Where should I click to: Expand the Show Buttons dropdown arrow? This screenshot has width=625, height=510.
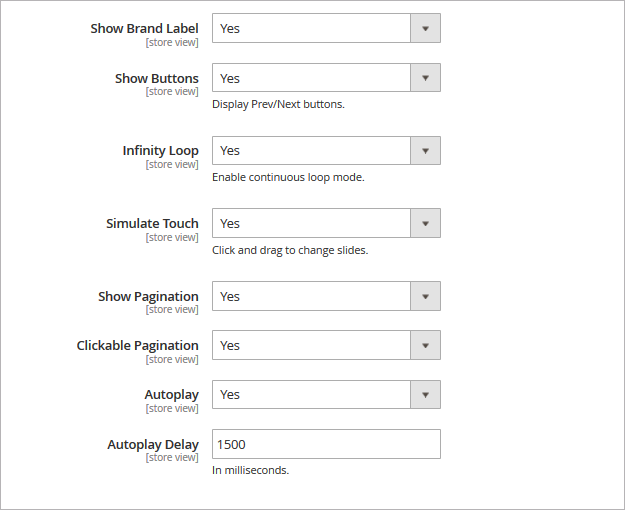[x=425, y=78]
